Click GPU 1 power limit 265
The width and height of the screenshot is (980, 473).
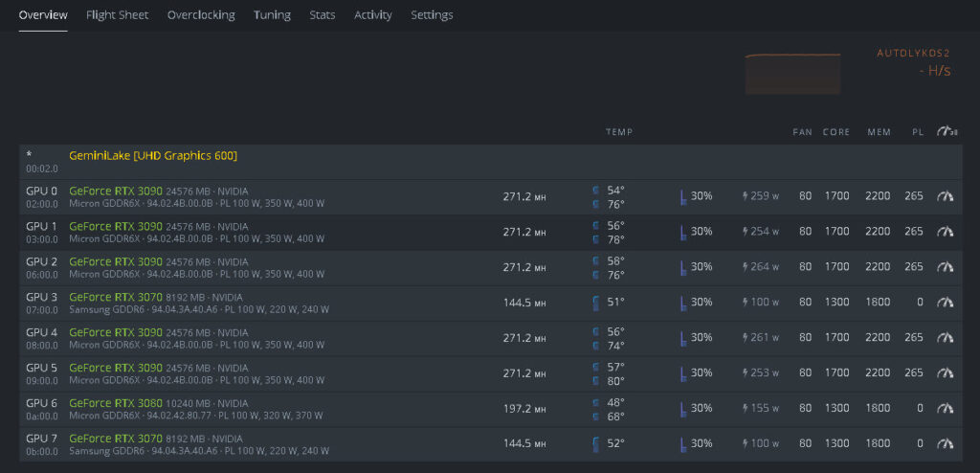click(x=914, y=232)
